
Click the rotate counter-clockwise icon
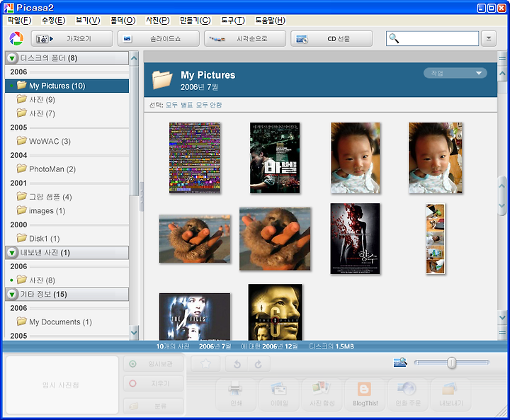(237, 364)
